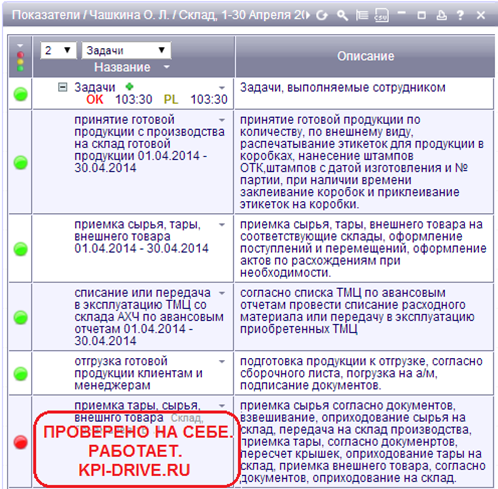Click the green diamond next to Задачи
This screenshot has width=498, height=489.
[129, 87]
